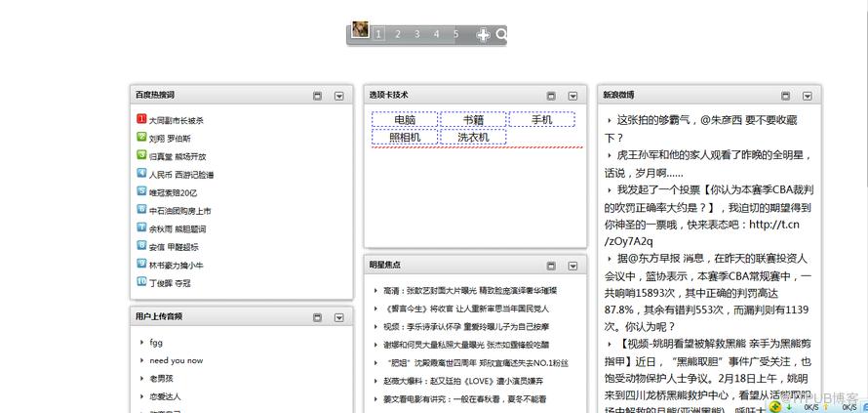Follow the http://t.cn/zOy7A2q link
This screenshot has height=413, width=868.
pyautogui.click(x=702, y=232)
